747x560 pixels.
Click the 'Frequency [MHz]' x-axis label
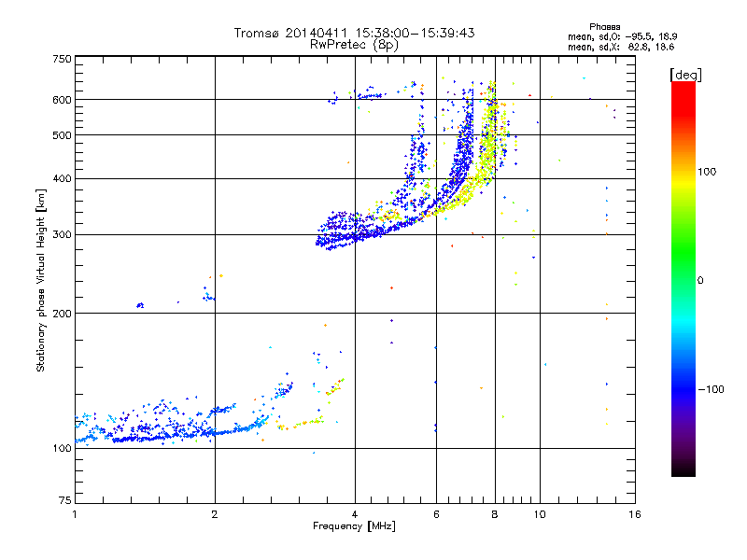pyautogui.click(x=354, y=526)
